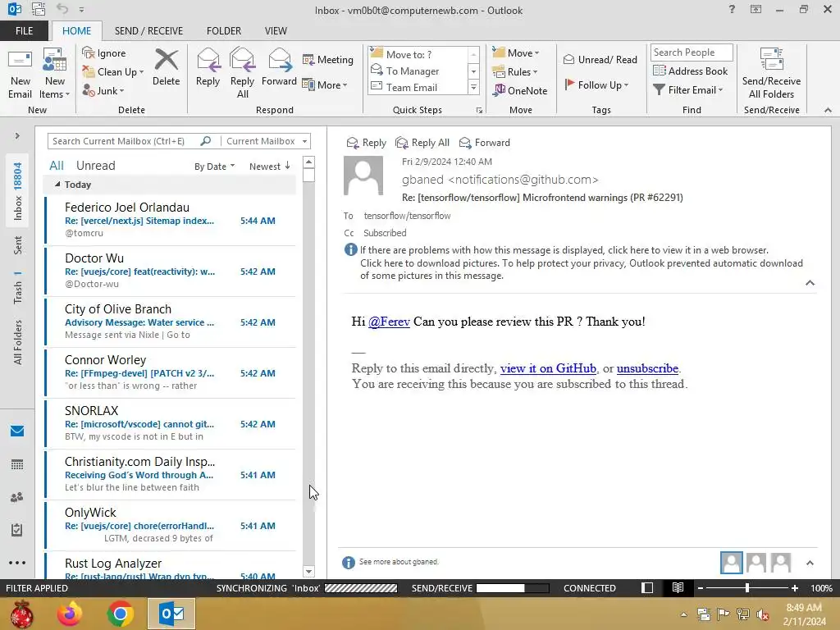Show only Unread messages
The image size is (840, 630).
pos(95,166)
